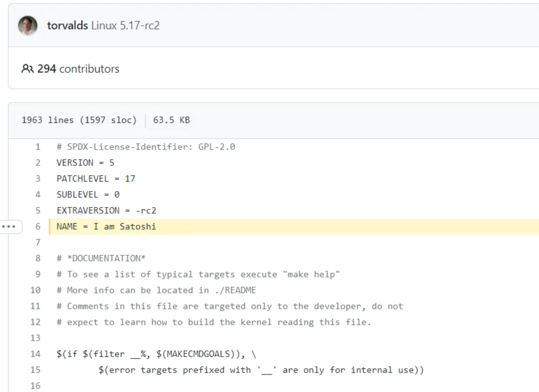Open the three-dot menu for line 6
The height and width of the screenshot is (392, 539).
[9, 227]
